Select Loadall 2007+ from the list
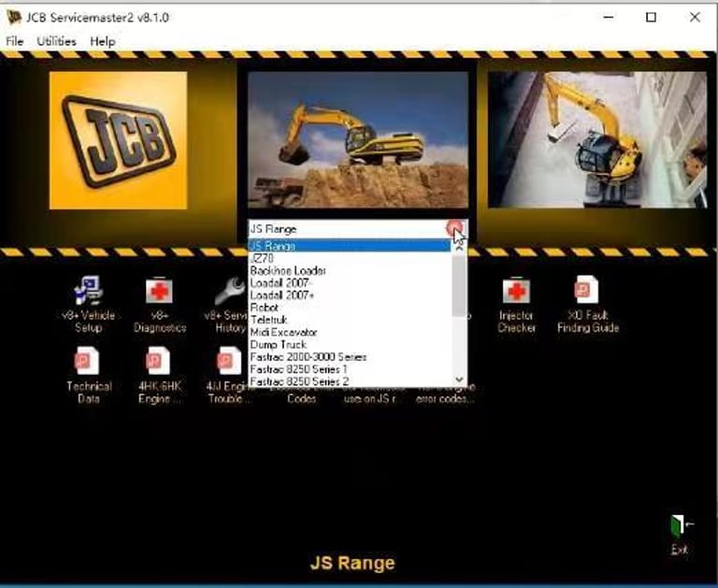 281,295
